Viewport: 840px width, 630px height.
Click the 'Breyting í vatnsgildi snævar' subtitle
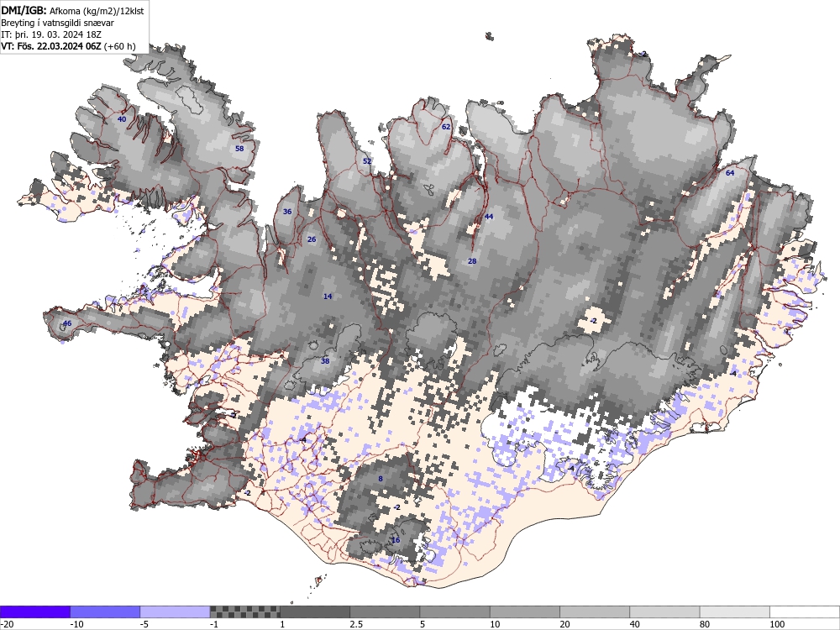[x=57, y=23]
